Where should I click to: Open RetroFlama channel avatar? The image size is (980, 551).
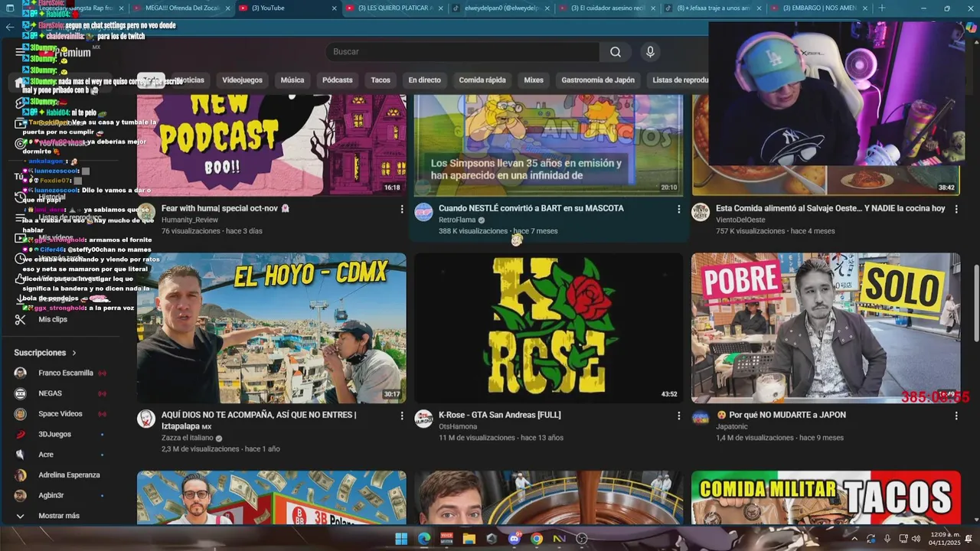coord(423,212)
